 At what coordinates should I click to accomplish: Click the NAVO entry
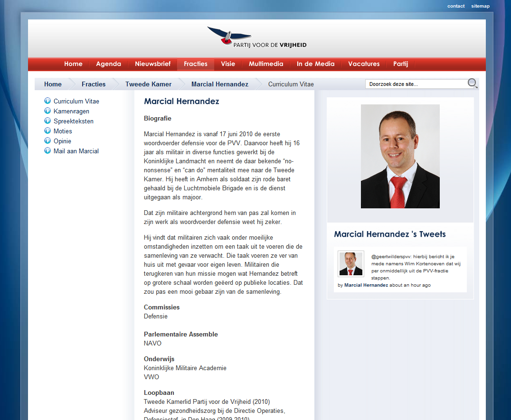tap(152, 344)
